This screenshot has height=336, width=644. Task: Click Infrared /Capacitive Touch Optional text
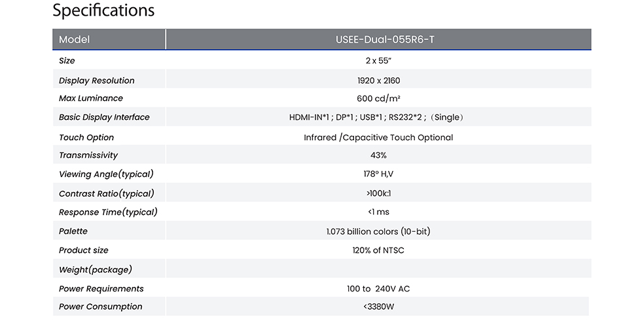[378, 138]
